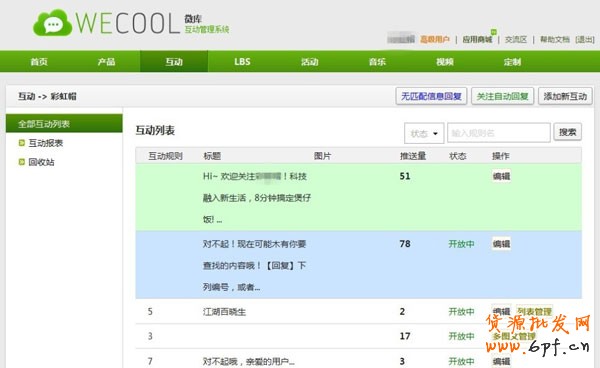600x368 pixels.
Task: Click the 退出 logout link
Action: coord(585,39)
